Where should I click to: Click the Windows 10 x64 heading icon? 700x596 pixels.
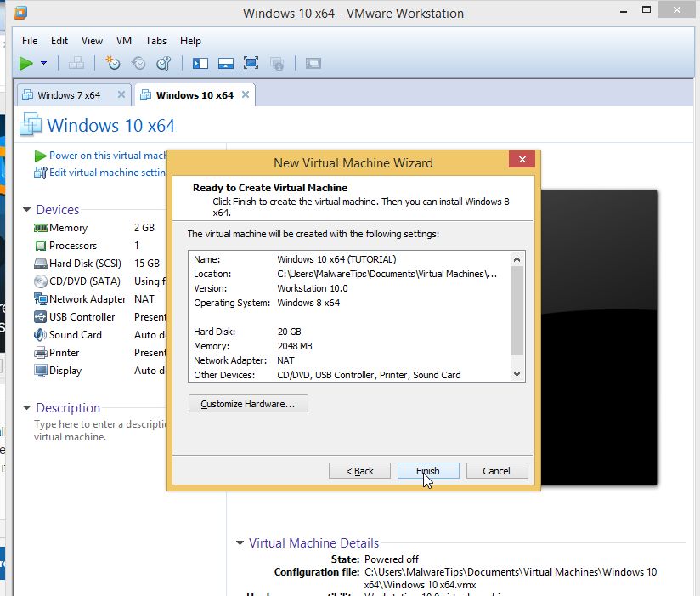[x=31, y=124]
